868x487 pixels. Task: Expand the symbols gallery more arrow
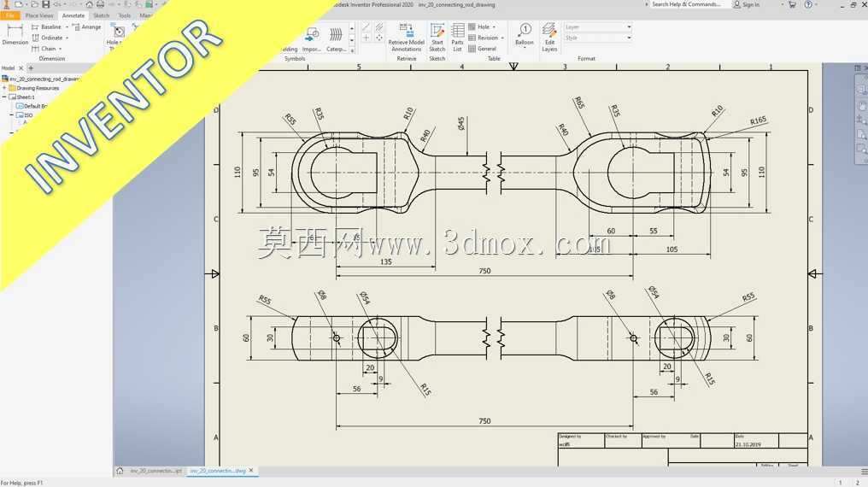352,50
